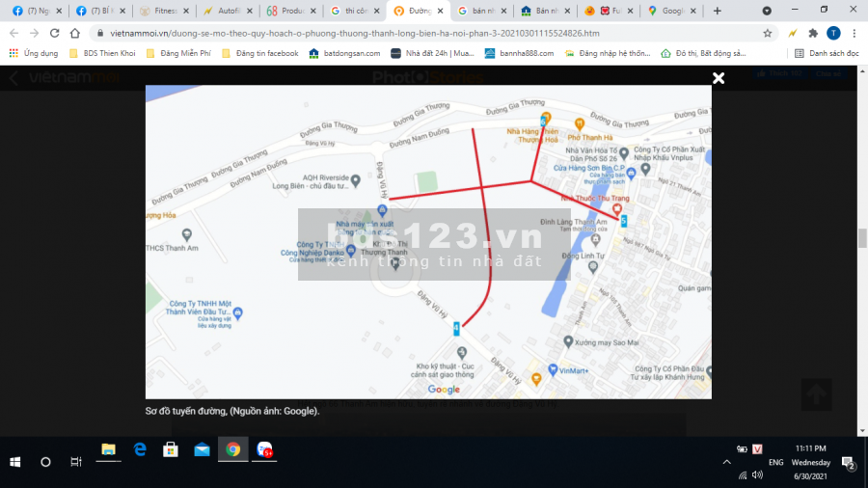This screenshot has width=868, height=488.
Task: Click the blue route marker 5
Action: 624,221
